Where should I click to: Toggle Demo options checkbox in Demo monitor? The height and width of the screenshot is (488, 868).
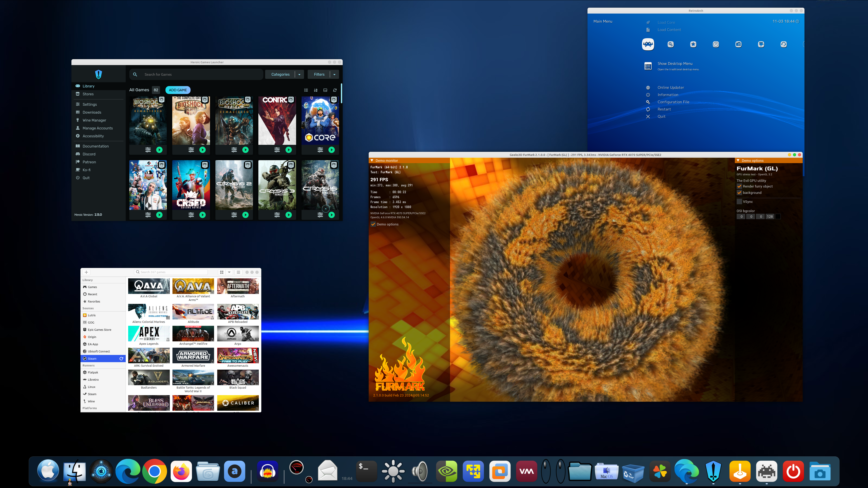[x=373, y=224]
